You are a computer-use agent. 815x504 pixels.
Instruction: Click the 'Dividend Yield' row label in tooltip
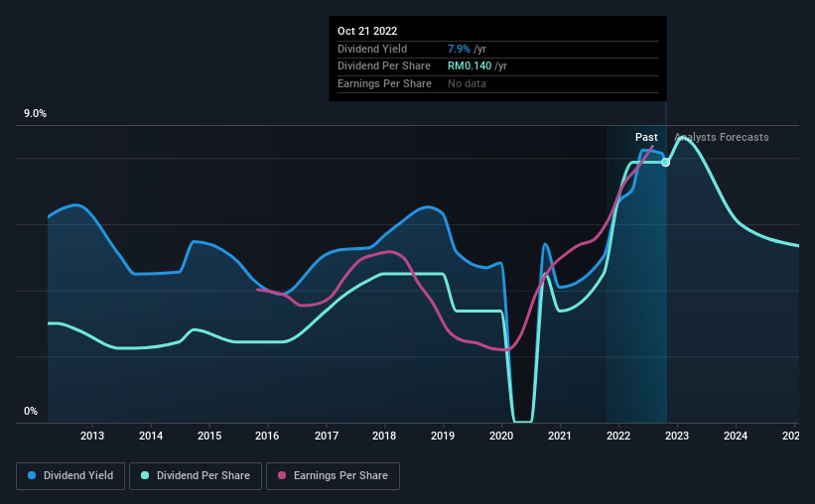tap(372, 49)
